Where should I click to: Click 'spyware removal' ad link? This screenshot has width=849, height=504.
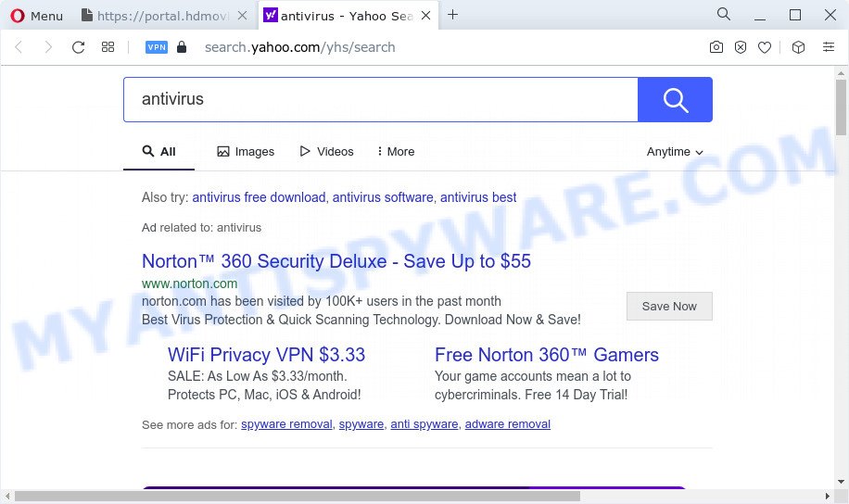[x=286, y=424]
